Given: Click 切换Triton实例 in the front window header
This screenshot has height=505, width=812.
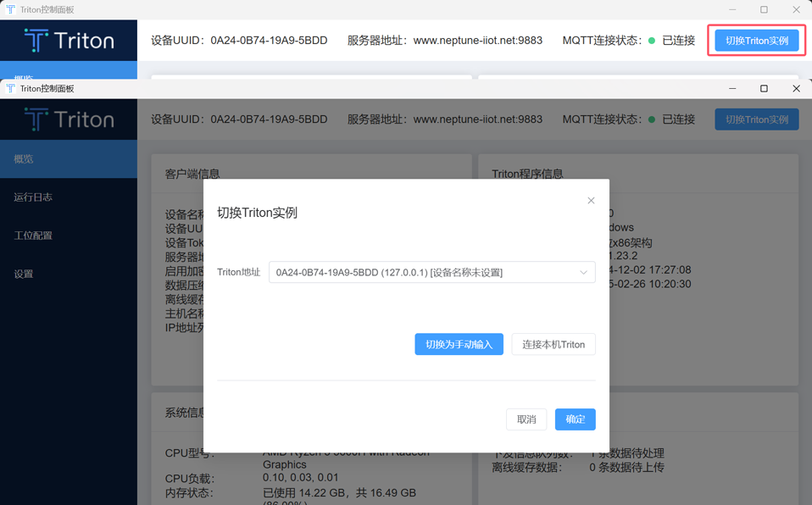Looking at the screenshot, I should (x=757, y=119).
